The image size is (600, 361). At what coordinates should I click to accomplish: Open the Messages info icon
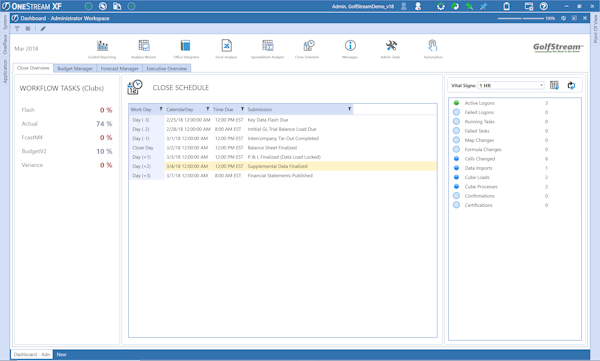[350, 46]
